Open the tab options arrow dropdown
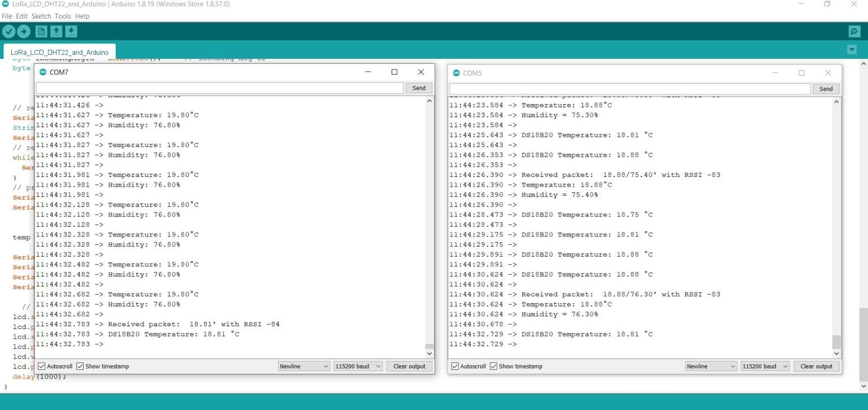The height and width of the screenshot is (410, 868). (852, 50)
